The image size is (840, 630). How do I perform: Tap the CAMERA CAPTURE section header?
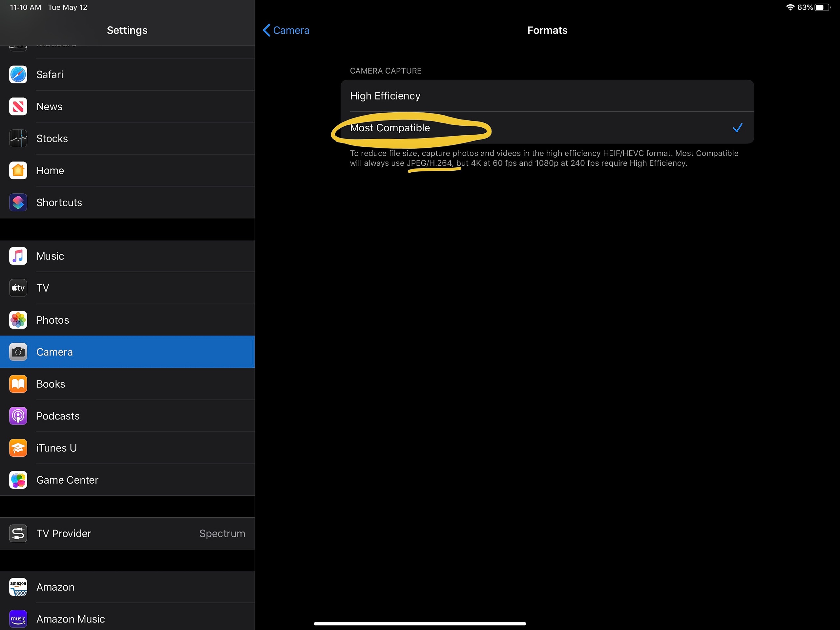click(386, 71)
